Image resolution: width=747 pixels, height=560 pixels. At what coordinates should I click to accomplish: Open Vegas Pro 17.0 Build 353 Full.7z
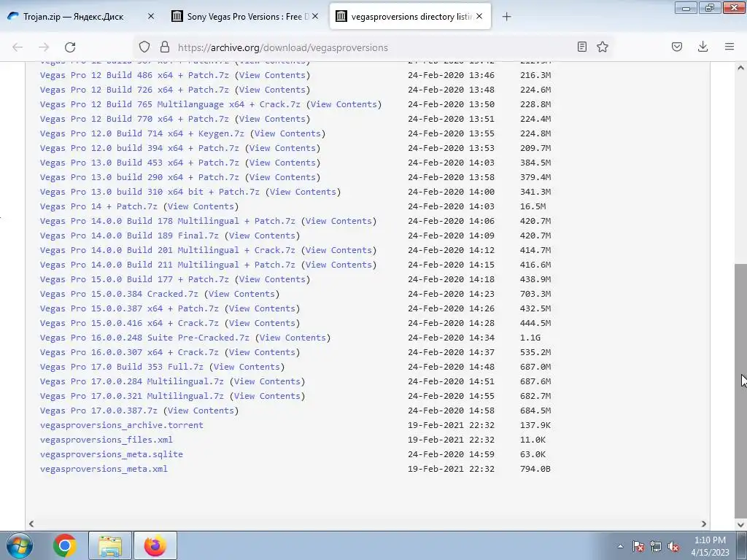[x=122, y=367]
